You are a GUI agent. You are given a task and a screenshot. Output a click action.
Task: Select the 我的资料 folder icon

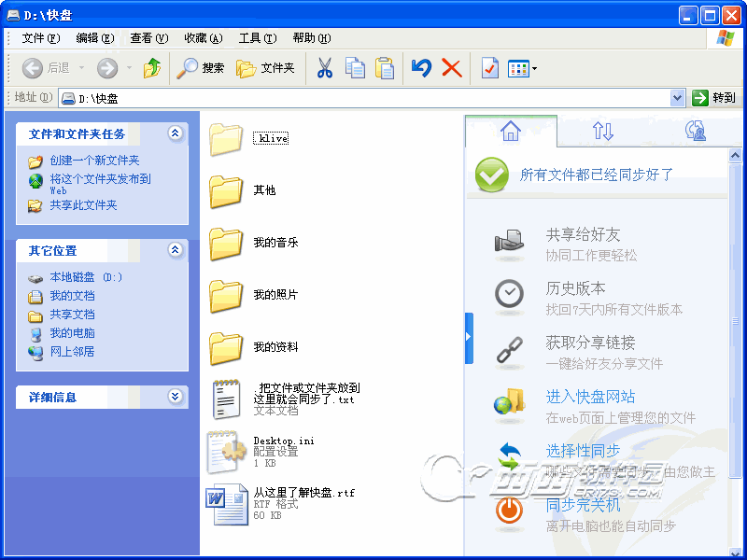point(226,347)
